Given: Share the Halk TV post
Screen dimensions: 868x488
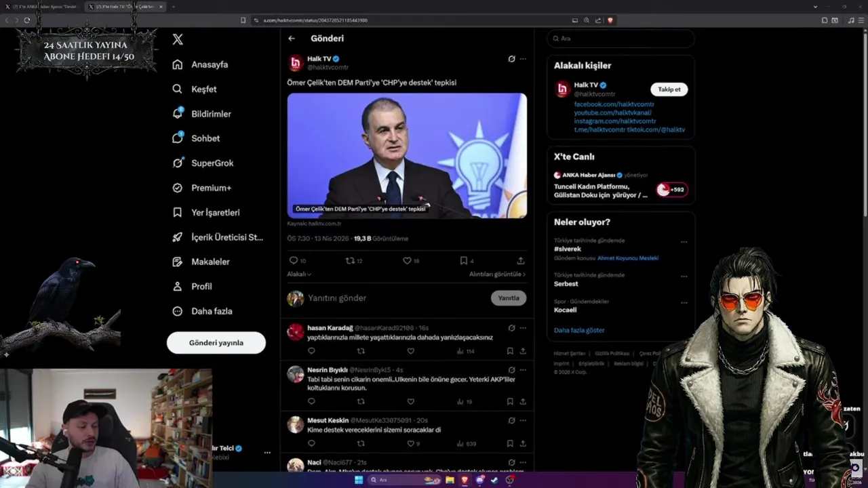Looking at the screenshot, I should [x=521, y=260].
